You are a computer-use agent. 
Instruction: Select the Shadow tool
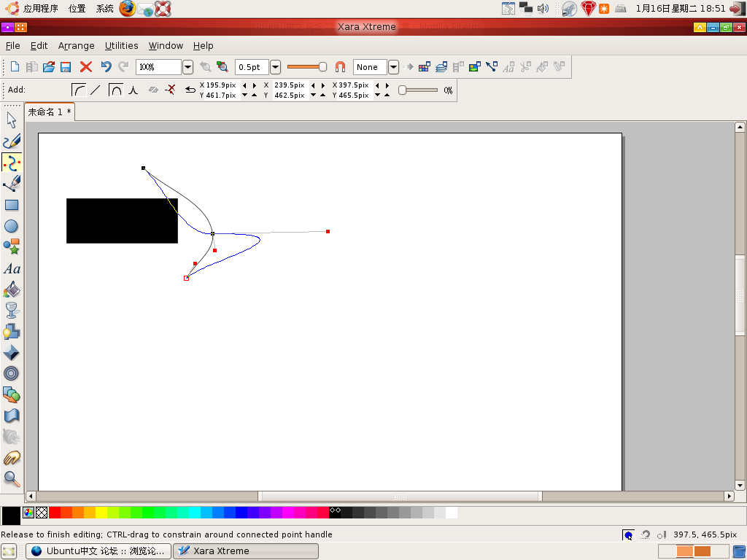(12, 331)
